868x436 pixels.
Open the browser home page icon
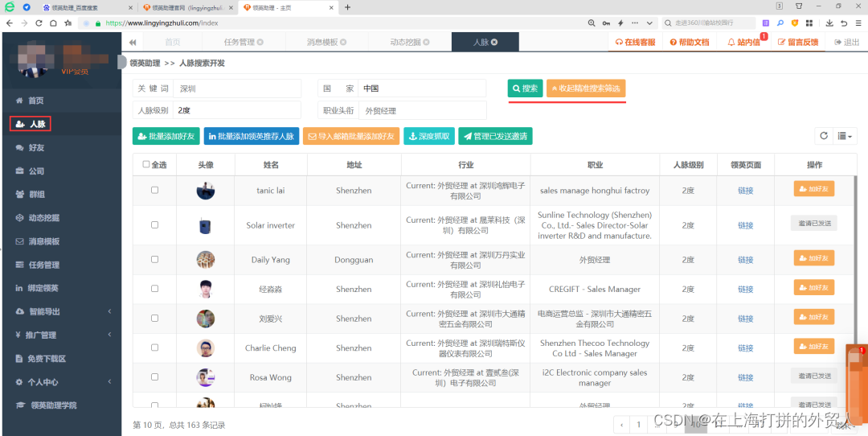click(x=53, y=23)
